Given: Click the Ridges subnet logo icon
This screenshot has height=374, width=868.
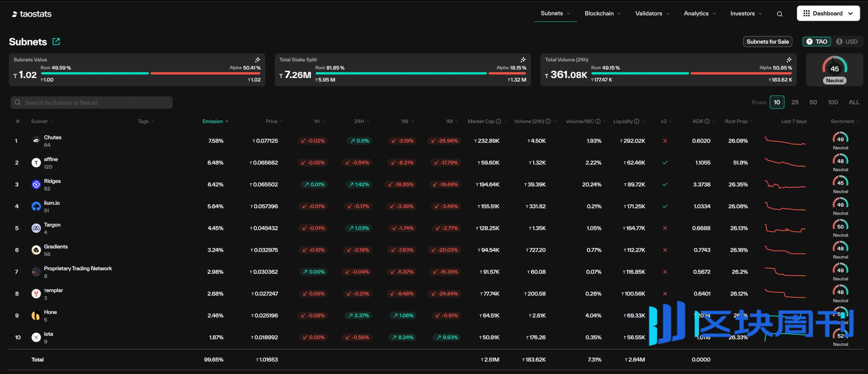Looking at the screenshot, I should tap(36, 184).
